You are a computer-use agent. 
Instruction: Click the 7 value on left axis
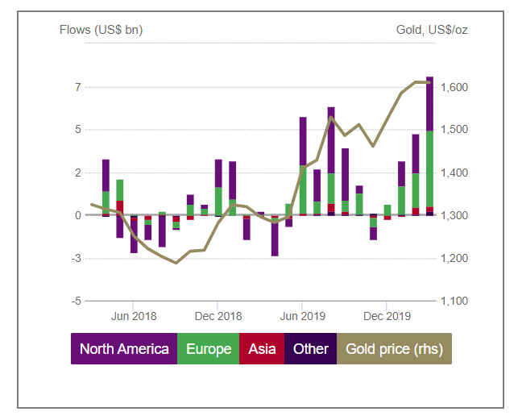[x=78, y=87]
